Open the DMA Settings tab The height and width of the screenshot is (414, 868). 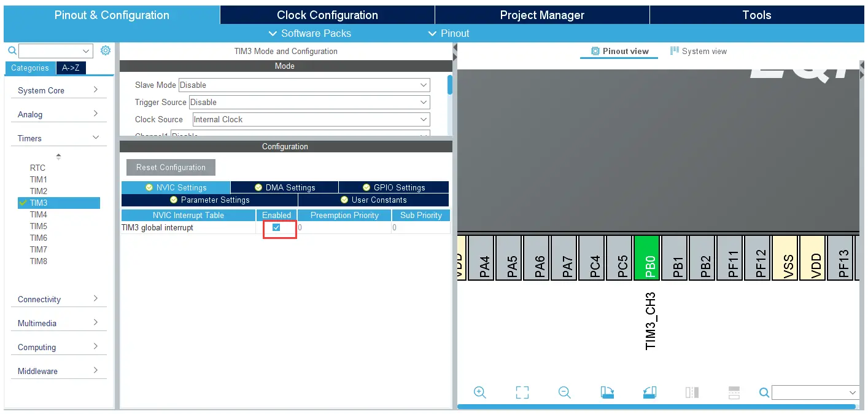point(284,187)
